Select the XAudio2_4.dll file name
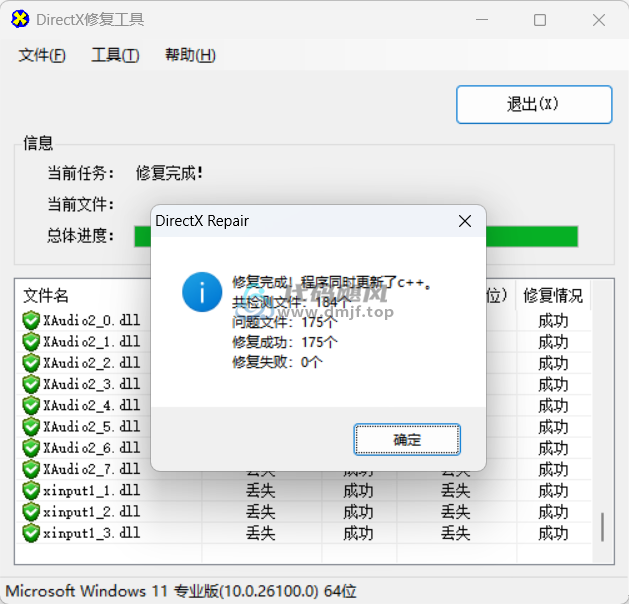The height and width of the screenshot is (604, 629). (x=92, y=405)
